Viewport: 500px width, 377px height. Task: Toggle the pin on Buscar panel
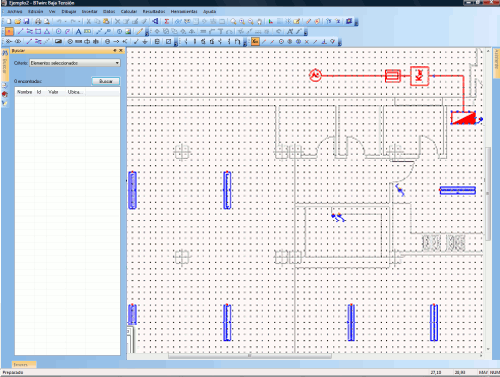click(115, 51)
